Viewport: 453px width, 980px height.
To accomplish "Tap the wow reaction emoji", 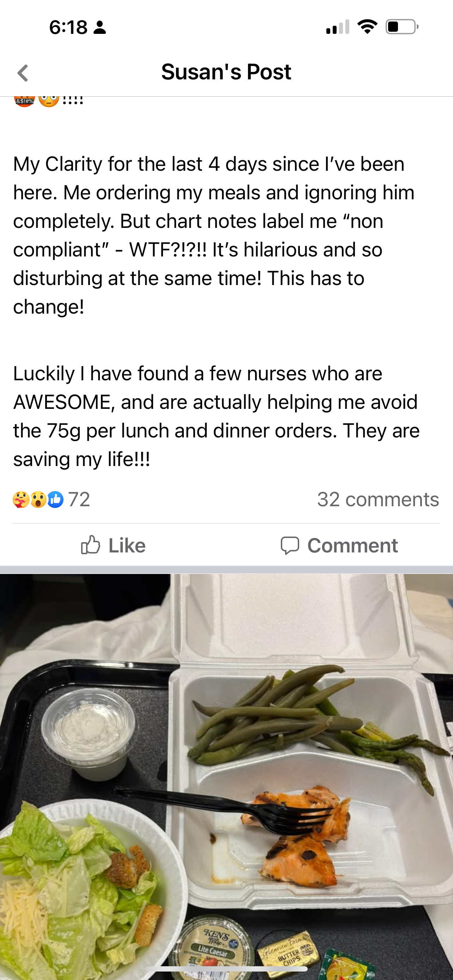I will pos(38,500).
